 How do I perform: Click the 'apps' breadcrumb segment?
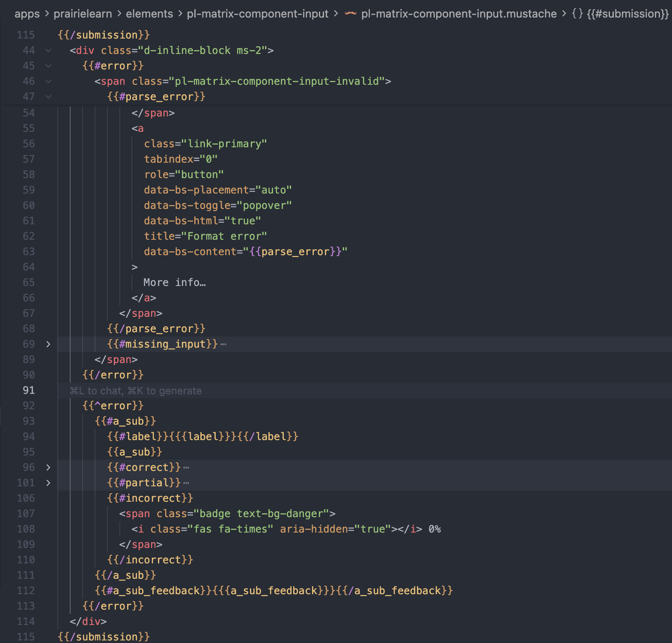pos(27,14)
